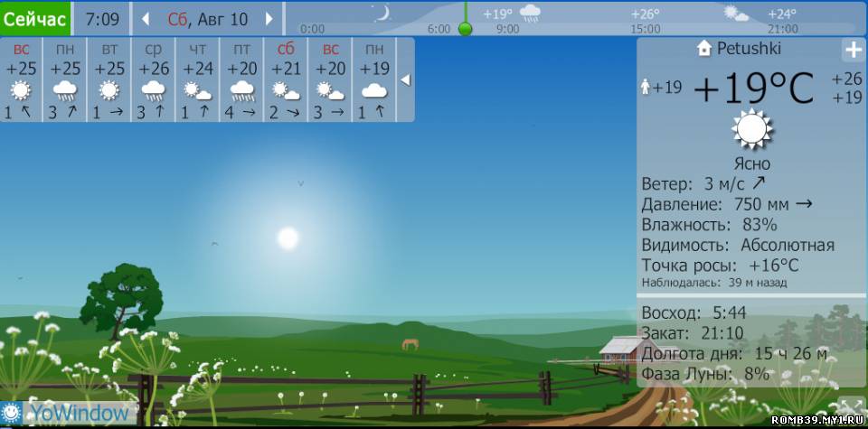This screenshot has width=868, height=429.
Task: Choose the red сб +21 forecast day
Action: [x=286, y=80]
